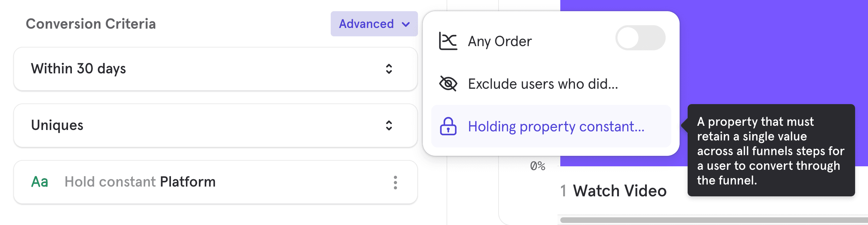This screenshot has height=225, width=868.
Task: Click the Any Order crossed-lines icon
Action: 448,41
